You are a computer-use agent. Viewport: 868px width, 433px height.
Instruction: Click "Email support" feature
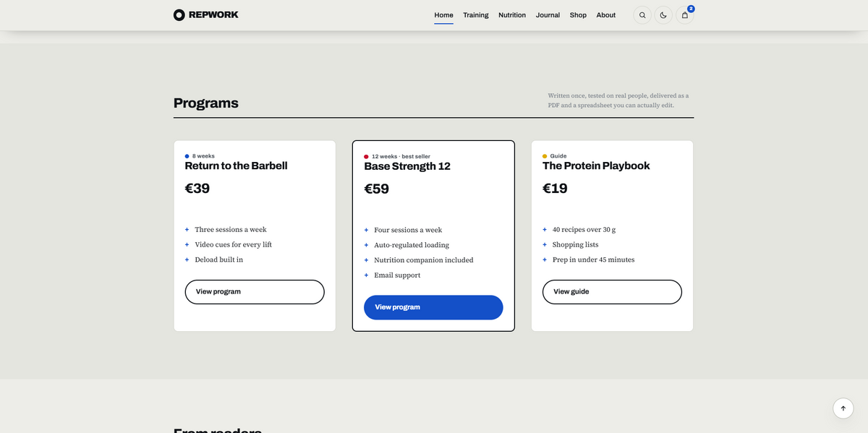coord(397,275)
